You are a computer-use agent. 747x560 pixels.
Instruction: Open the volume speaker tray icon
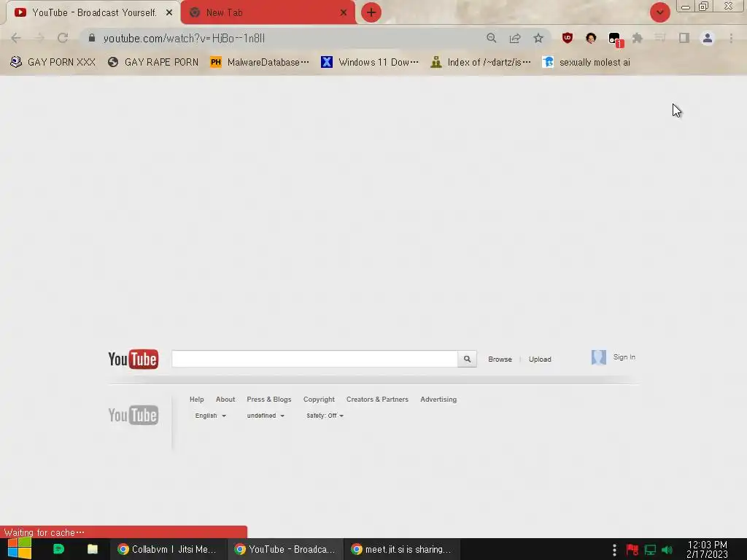click(667, 550)
